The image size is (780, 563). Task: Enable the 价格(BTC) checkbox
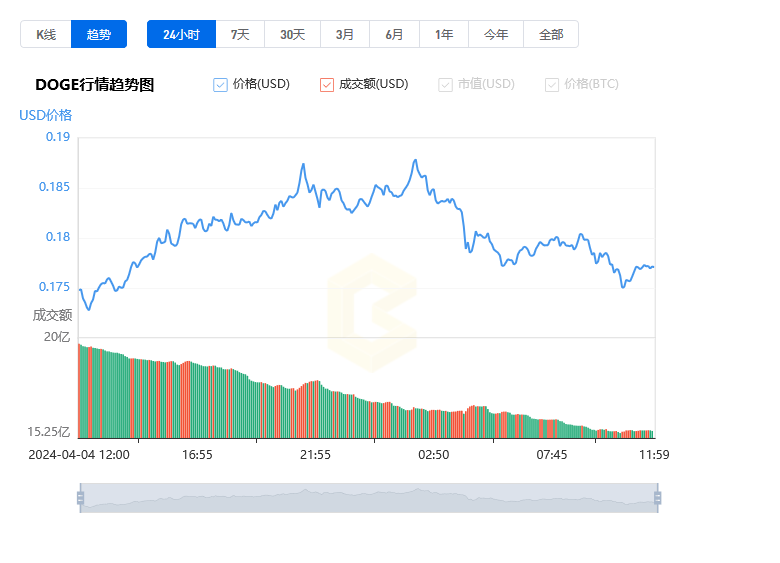pyautogui.click(x=552, y=85)
